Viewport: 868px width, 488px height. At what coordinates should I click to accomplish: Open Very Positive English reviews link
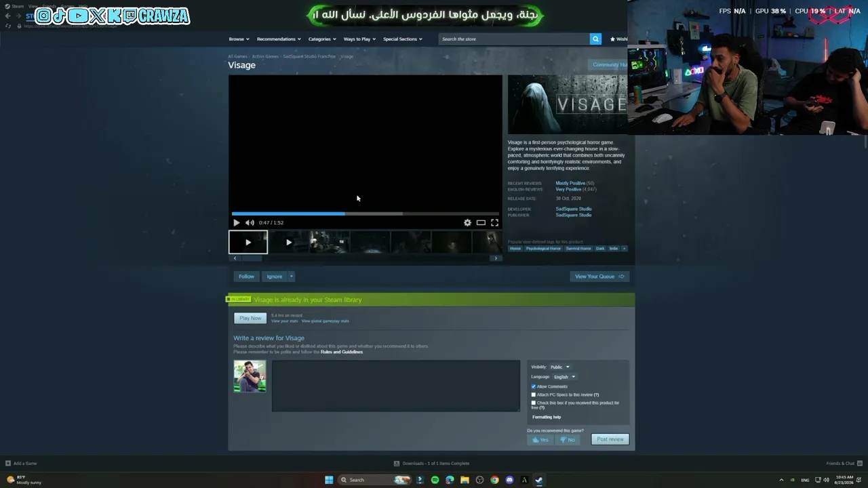click(568, 189)
